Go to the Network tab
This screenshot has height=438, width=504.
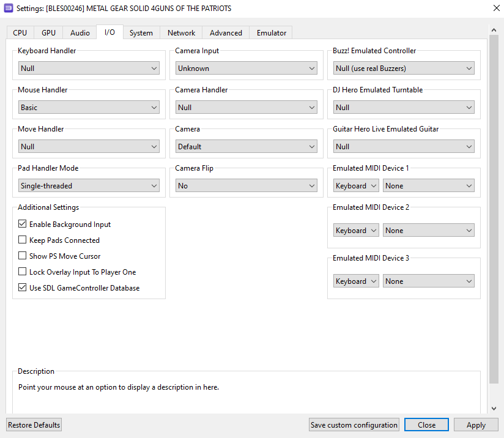pos(181,33)
